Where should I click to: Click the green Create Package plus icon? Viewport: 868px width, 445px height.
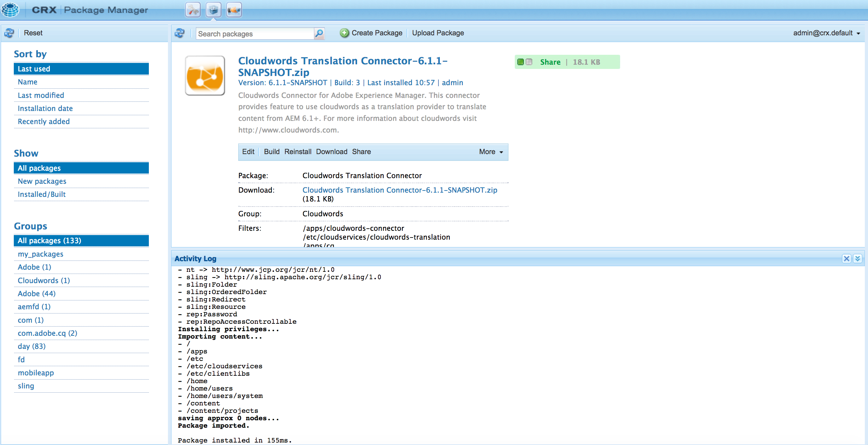(344, 33)
